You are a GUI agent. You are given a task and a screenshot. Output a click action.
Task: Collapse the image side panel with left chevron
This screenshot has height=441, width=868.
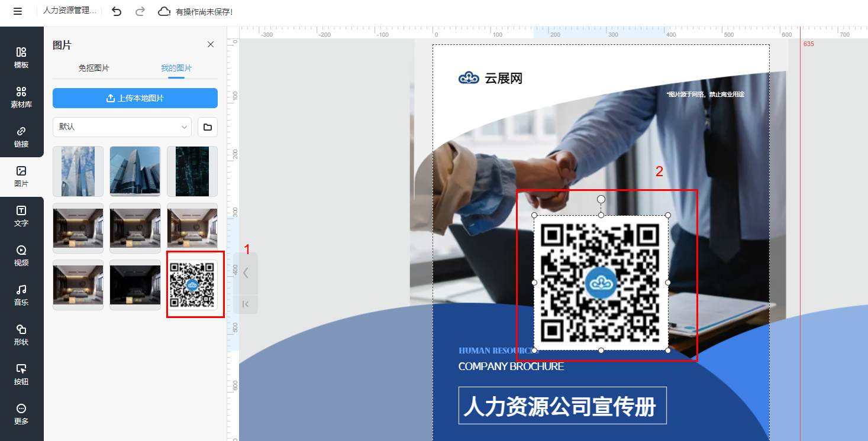246,273
